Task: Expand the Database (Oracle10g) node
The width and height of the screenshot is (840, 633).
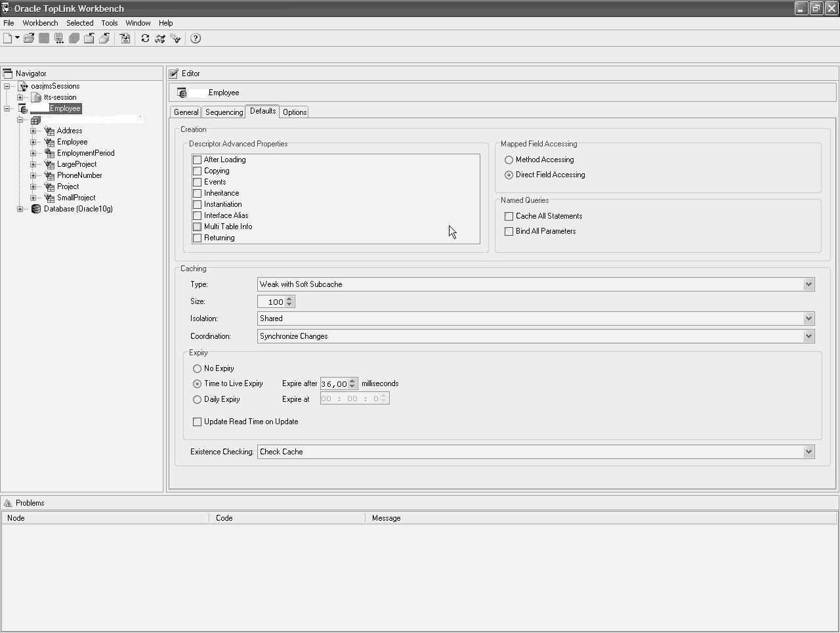Action: coord(20,209)
